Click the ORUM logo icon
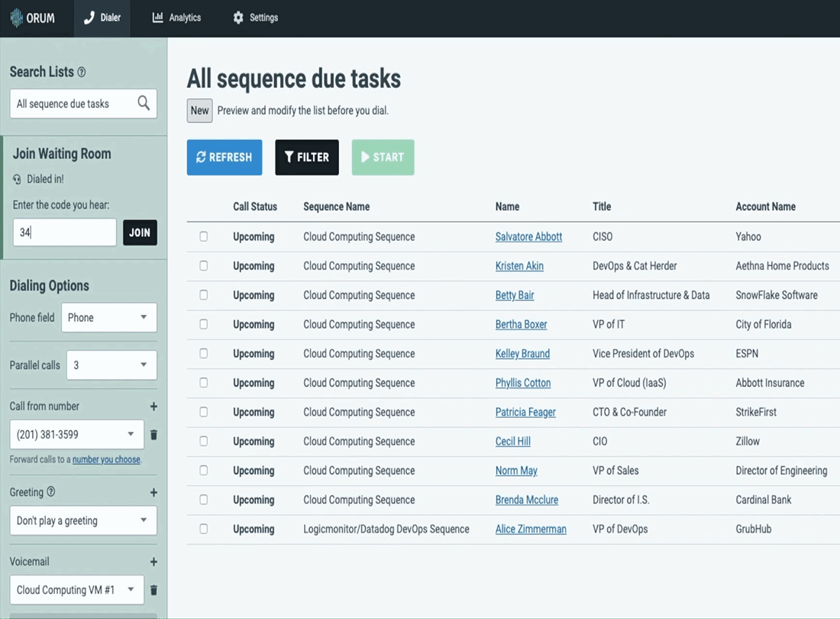Viewport: 840px width, 619px height. click(17, 18)
